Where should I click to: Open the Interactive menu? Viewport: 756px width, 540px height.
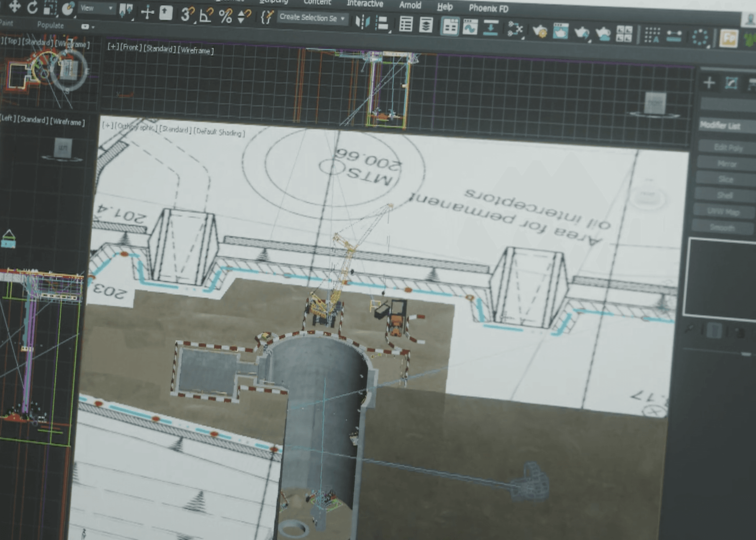(x=365, y=3)
